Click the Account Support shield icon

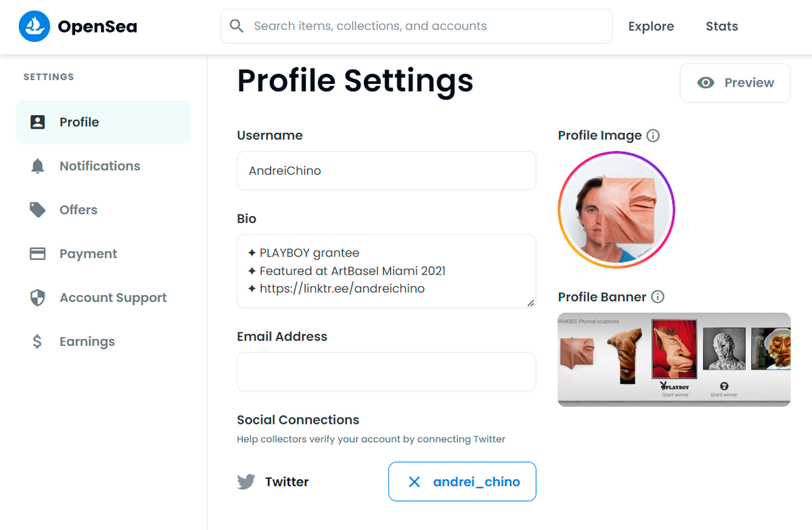(x=38, y=298)
